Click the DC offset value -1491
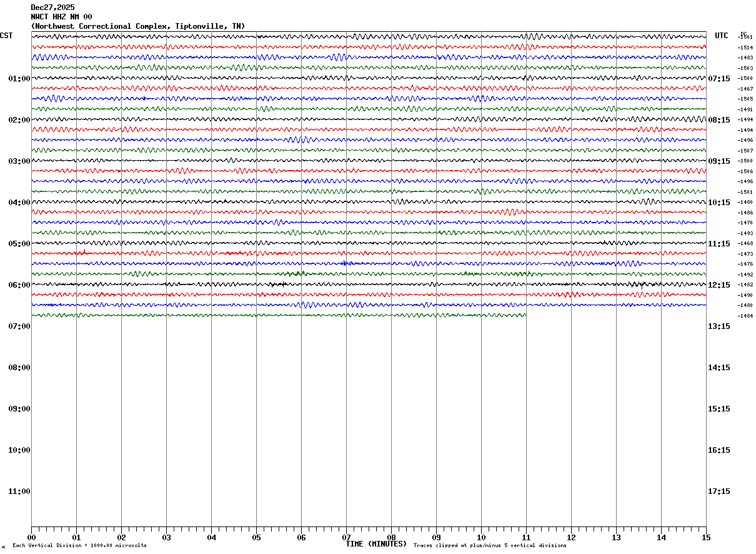Viewport: 756px width, 554px height. [x=745, y=109]
